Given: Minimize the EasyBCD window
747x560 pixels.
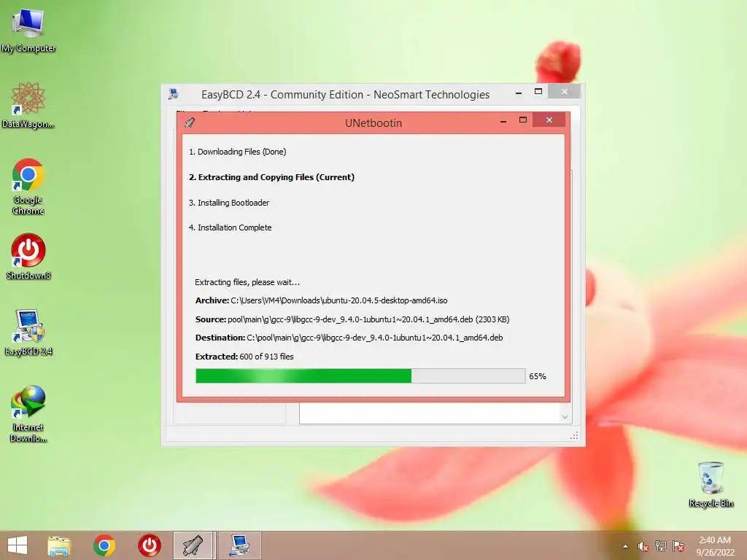Looking at the screenshot, I should (519, 92).
